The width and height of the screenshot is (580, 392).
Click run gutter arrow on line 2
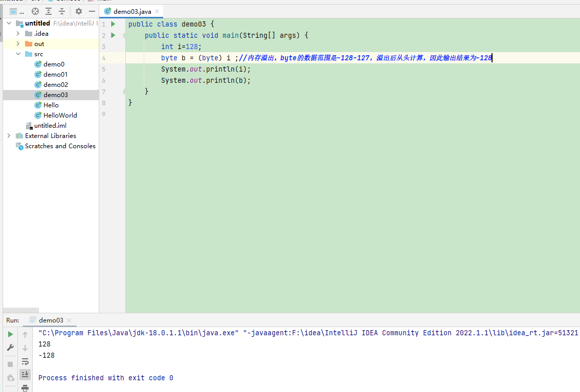click(x=113, y=35)
